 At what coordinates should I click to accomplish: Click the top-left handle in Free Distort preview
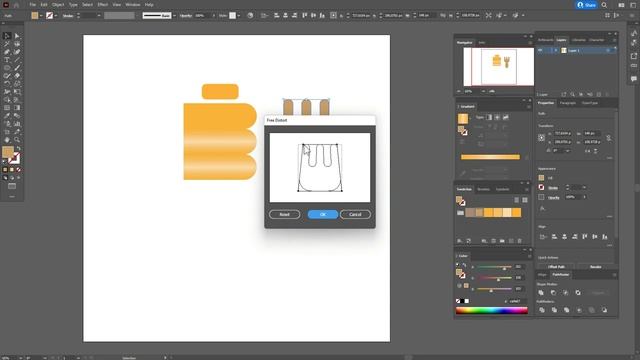pos(303,144)
